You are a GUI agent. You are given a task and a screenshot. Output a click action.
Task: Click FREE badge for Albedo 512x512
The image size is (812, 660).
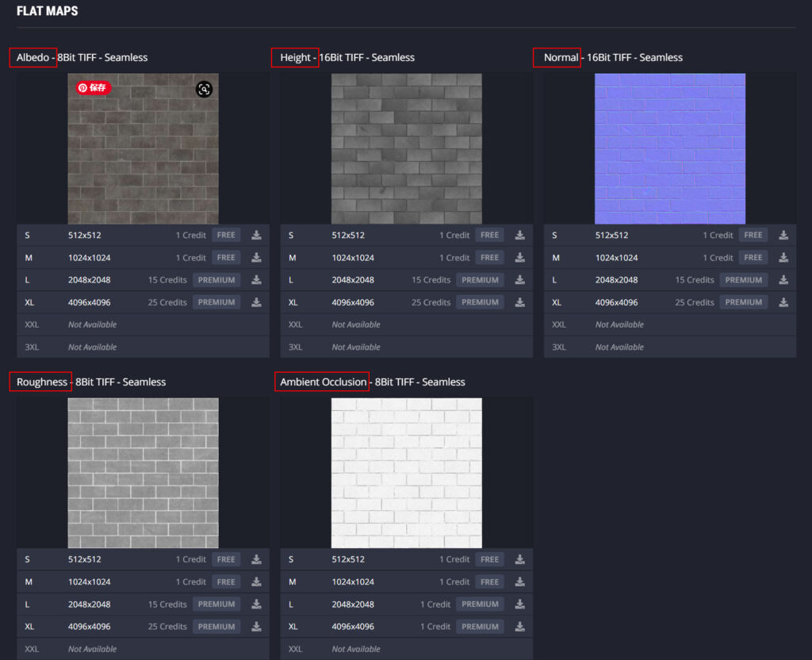[x=226, y=235]
